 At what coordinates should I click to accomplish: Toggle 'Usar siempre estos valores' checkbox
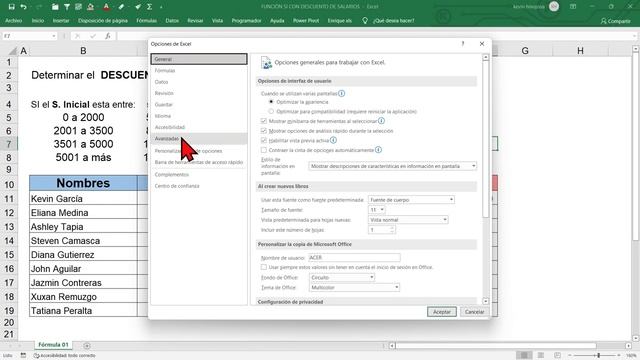coord(264,267)
